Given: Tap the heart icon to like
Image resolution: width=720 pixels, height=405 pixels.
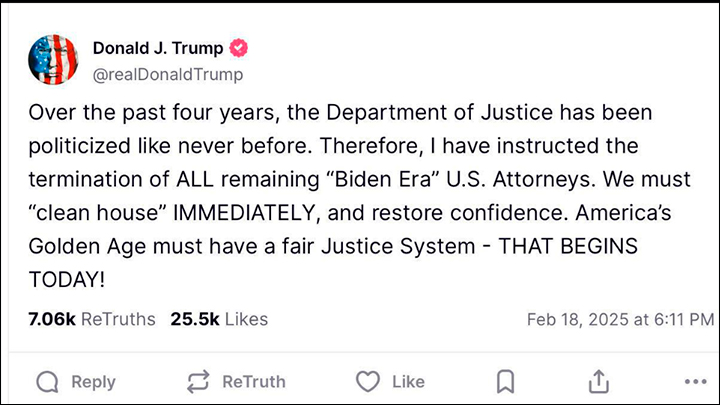Looking at the screenshot, I should tap(369, 381).
